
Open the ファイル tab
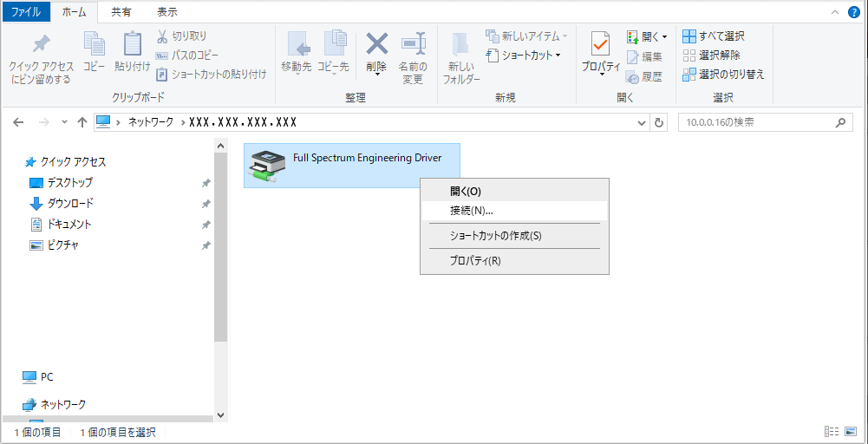25,11
